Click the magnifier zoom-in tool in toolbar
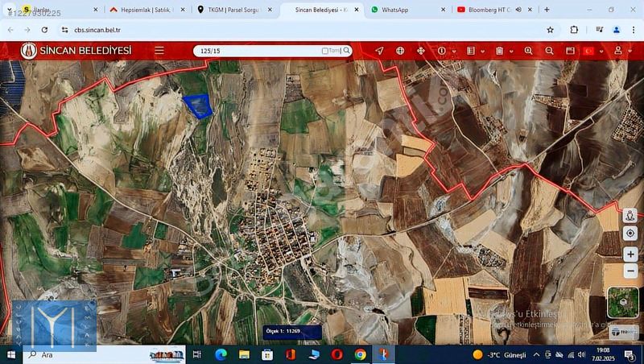This screenshot has width=644, height=364. click(528, 50)
